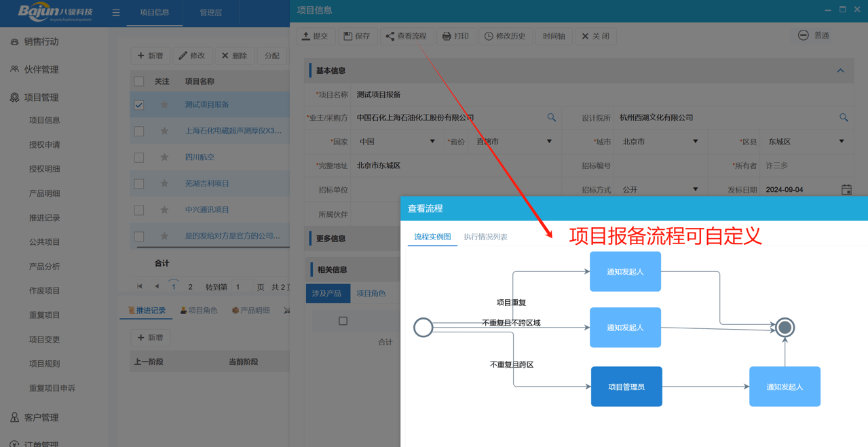Click the hamburger menu icon in header
Viewport: 868px width, 447px height.
[x=116, y=13]
